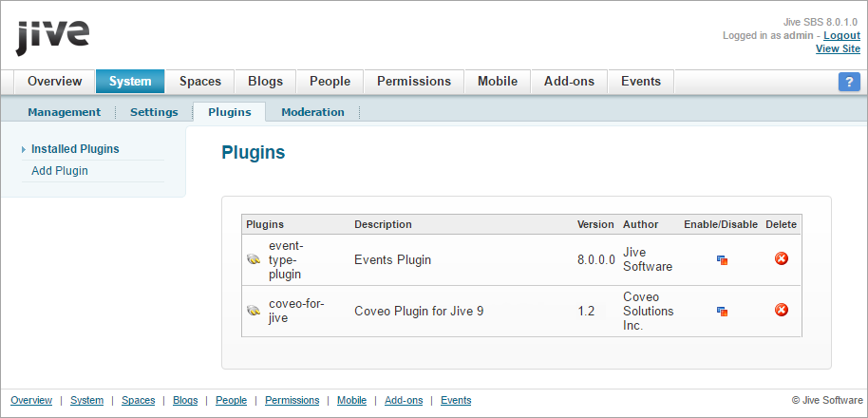The image size is (868, 418).
Task: Click the Delete column header
Action: tap(781, 225)
